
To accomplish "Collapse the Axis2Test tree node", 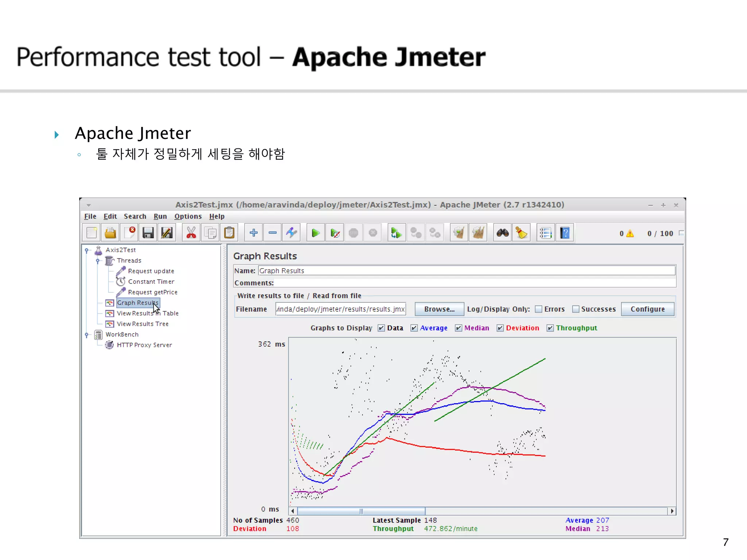I will click(x=86, y=250).
